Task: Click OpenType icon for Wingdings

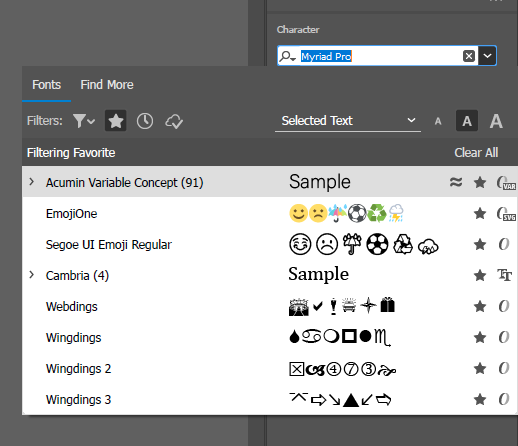Action: [x=504, y=337]
